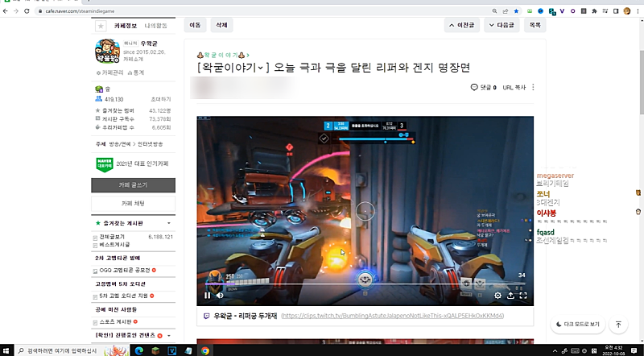The height and width of the screenshot is (356, 644).
Task: Click the cafe favorite star icon
Action: [101, 26]
